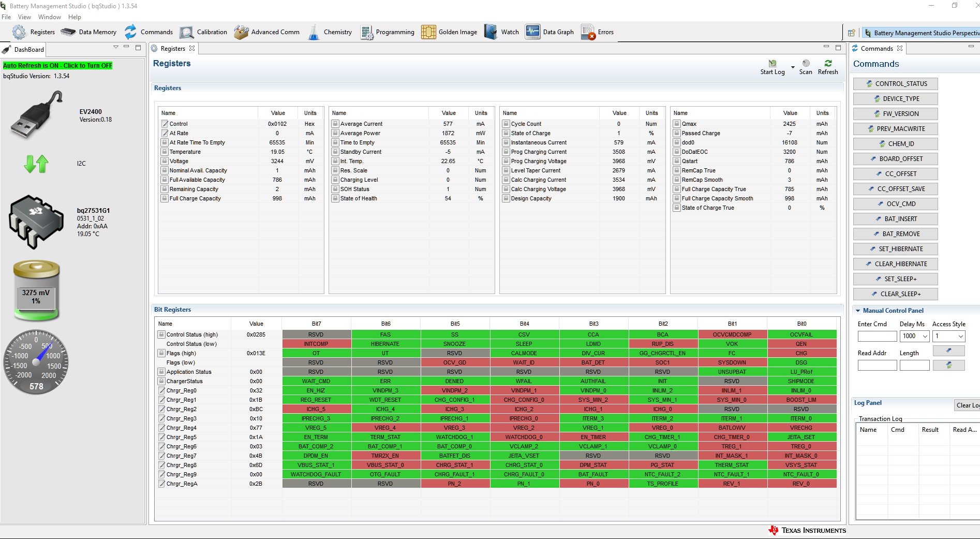The image size is (980, 539).
Task: Open the Programming tool
Action: click(x=388, y=32)
